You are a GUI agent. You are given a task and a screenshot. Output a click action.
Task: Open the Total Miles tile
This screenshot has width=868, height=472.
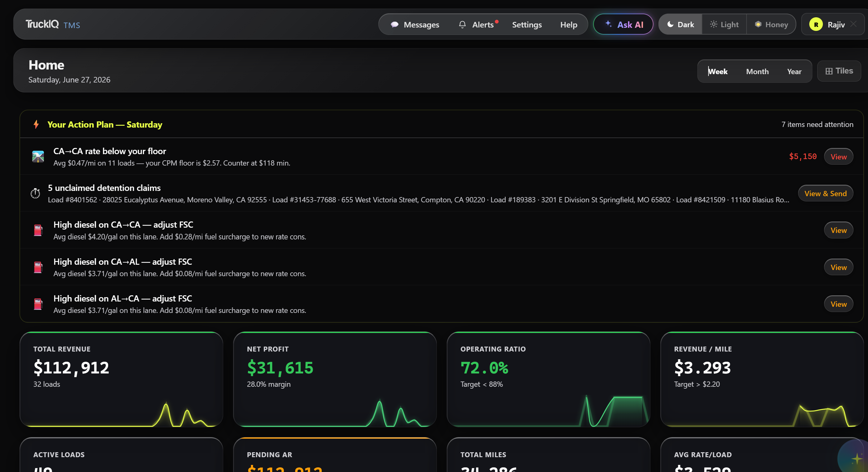coord(548,455)
